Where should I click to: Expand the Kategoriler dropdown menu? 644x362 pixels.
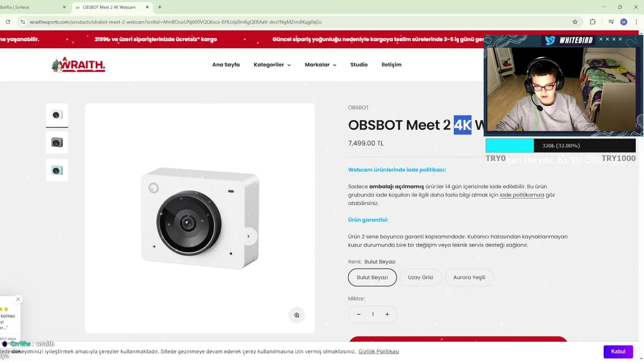click(x=272, y=65)
